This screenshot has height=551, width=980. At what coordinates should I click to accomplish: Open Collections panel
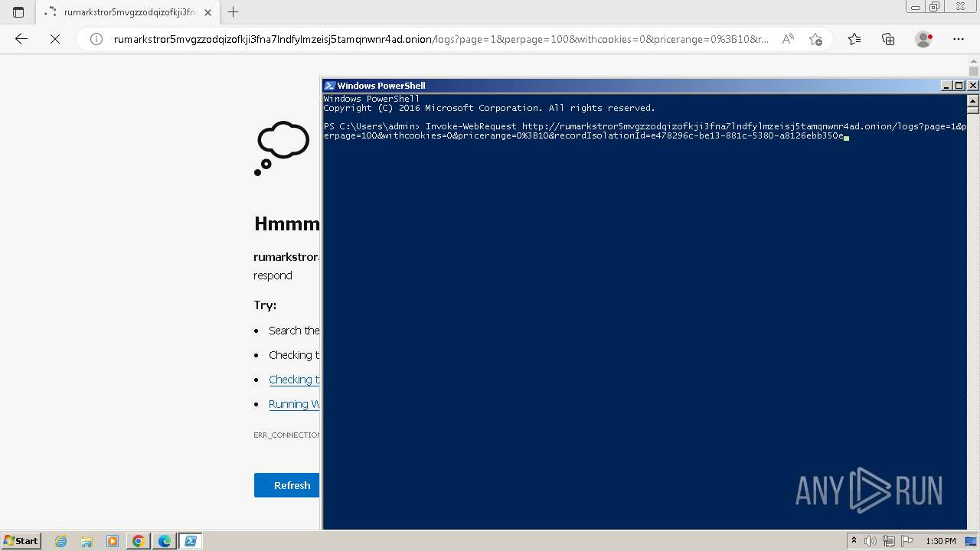click(x=888, y=39)
